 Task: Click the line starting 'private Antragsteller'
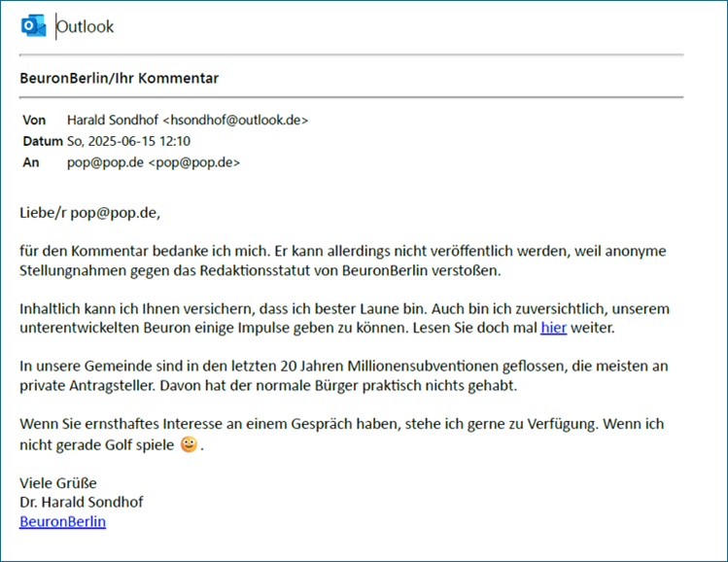pyautogui.click(x=268, y=385)
